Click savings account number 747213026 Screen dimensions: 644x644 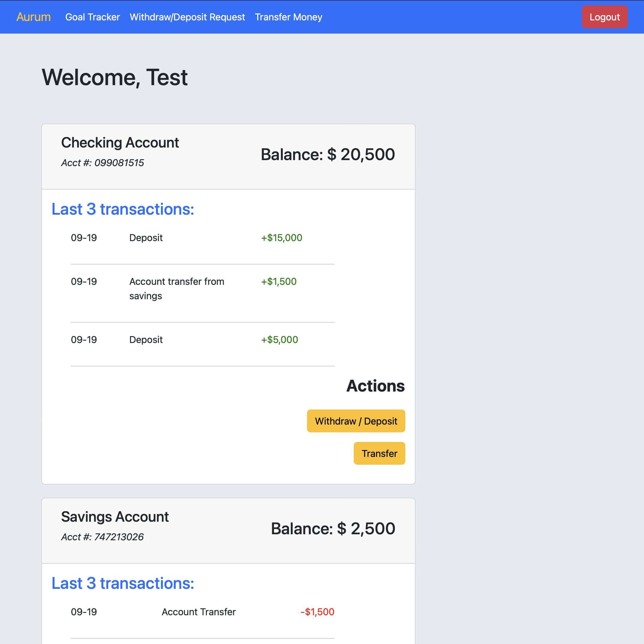102,537
